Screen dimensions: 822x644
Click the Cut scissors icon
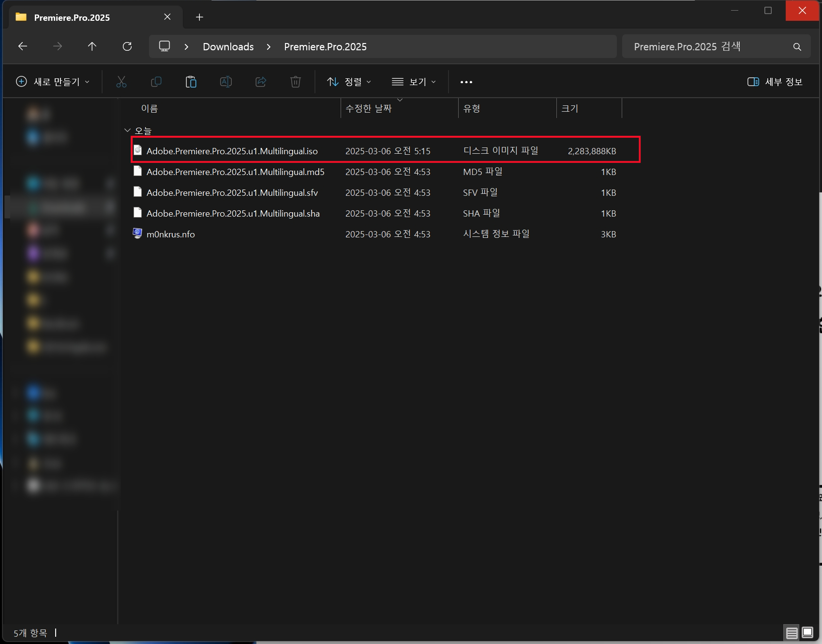pos(121,82)
